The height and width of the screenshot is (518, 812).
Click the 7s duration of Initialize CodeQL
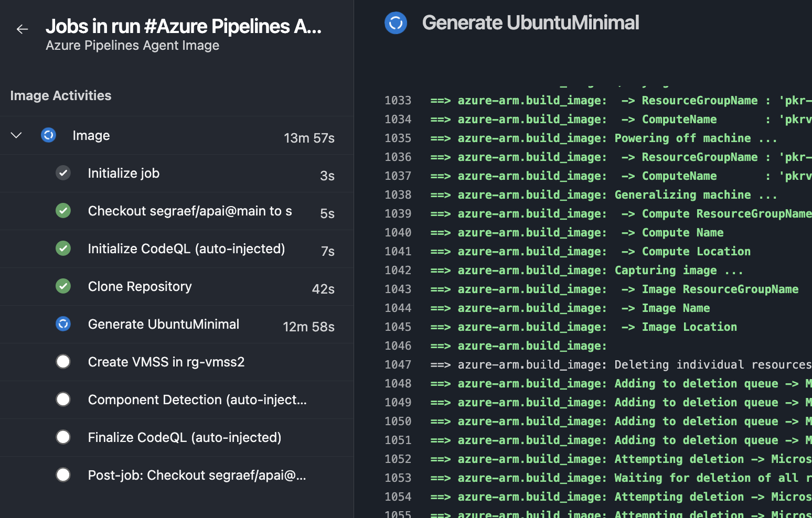click(x=328, y=251)
